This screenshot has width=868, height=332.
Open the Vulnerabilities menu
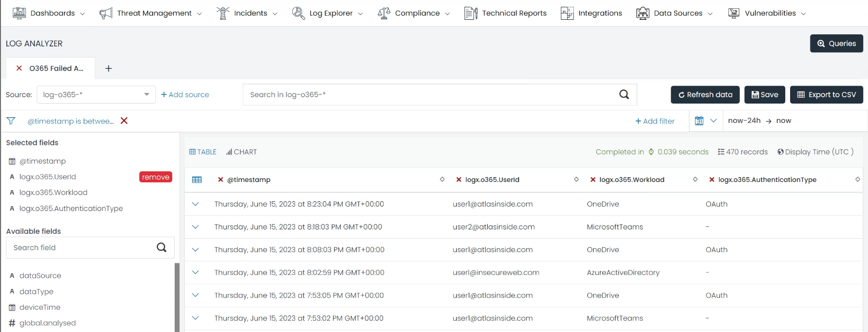tap(767, 13)
